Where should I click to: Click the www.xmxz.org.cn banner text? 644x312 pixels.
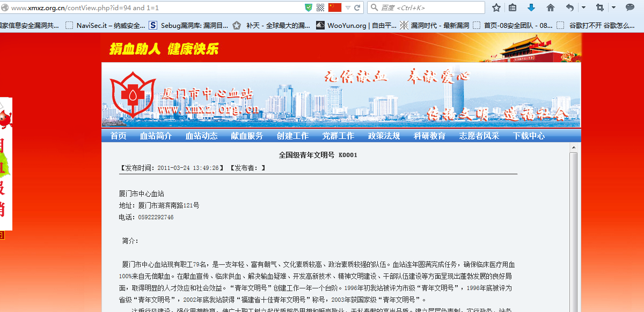(208, 109)
